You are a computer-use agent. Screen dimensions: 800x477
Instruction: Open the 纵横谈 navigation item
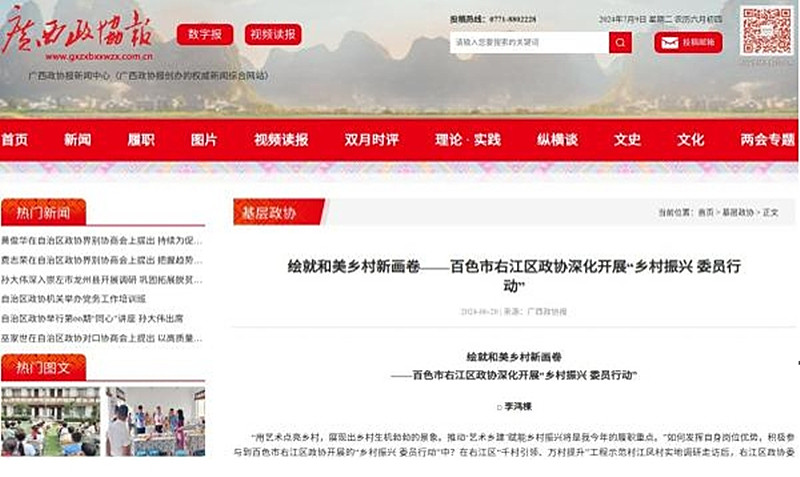click(x=557, y=139)
